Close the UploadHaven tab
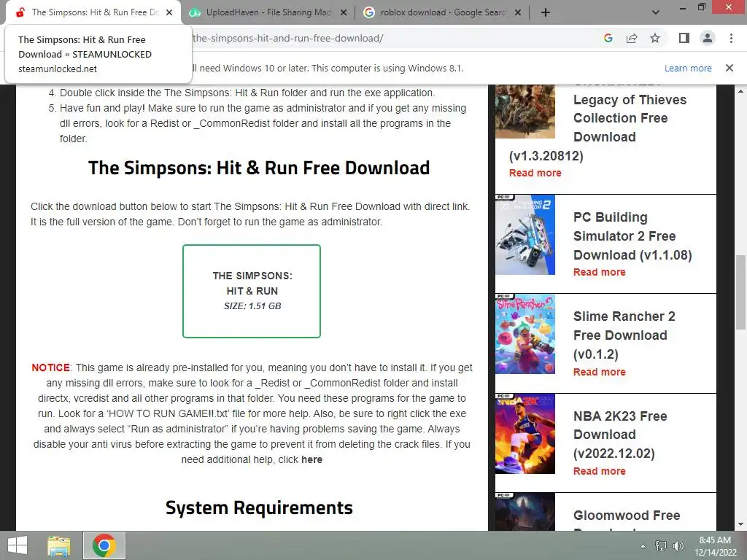Screen dimensions: 747x560 pyautogui.click(x=344, y=13)
